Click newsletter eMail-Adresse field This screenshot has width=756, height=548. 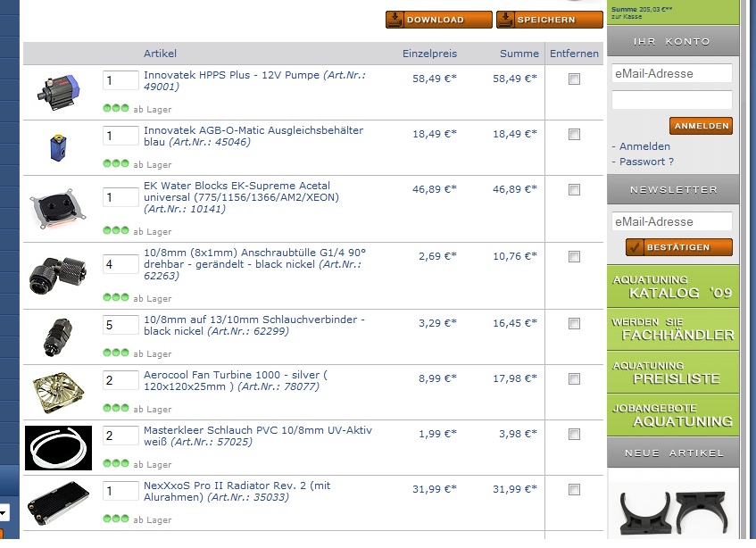(x=672, y=221)
